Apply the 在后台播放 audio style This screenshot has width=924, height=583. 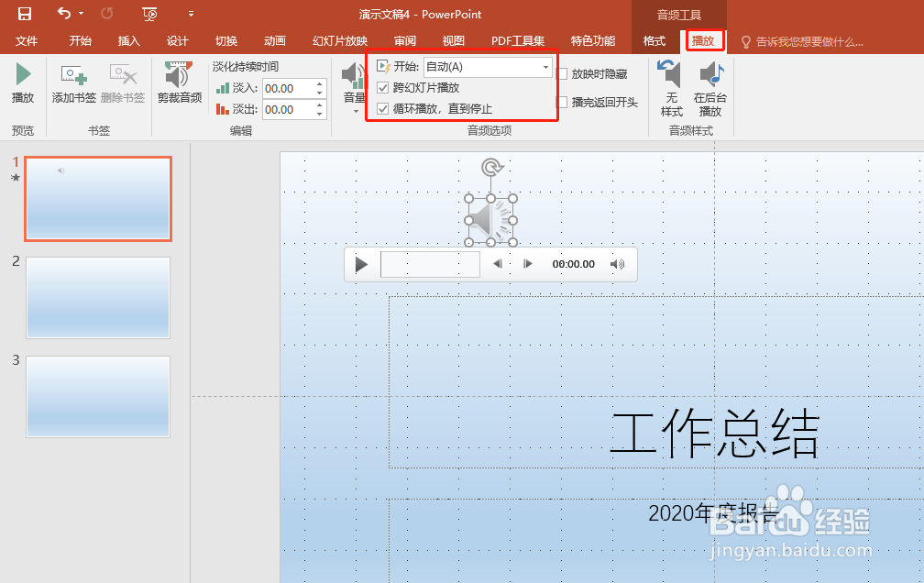(x=710, y=88)
